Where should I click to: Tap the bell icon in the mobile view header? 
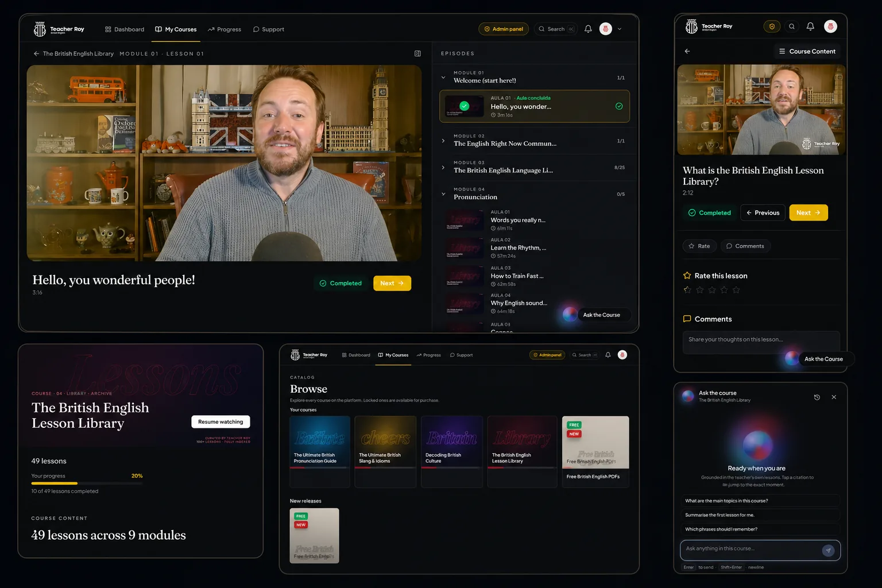810,26
